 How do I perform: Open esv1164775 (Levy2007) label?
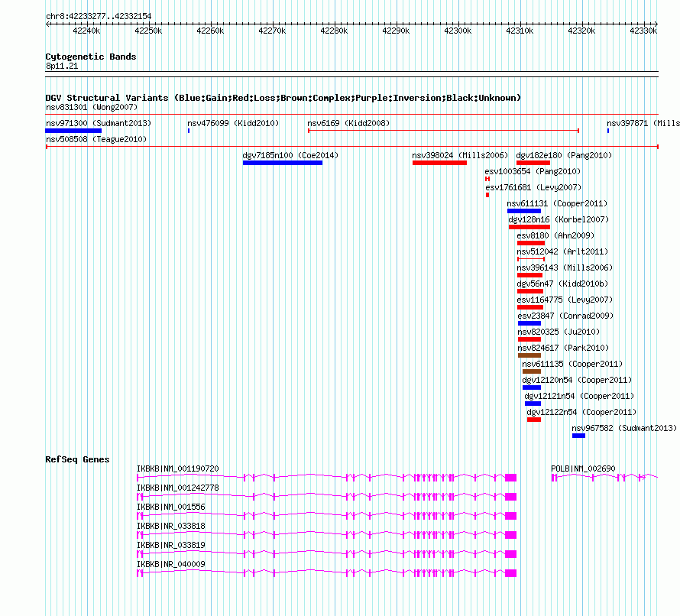pyautogui.click(x=565, y=300)
